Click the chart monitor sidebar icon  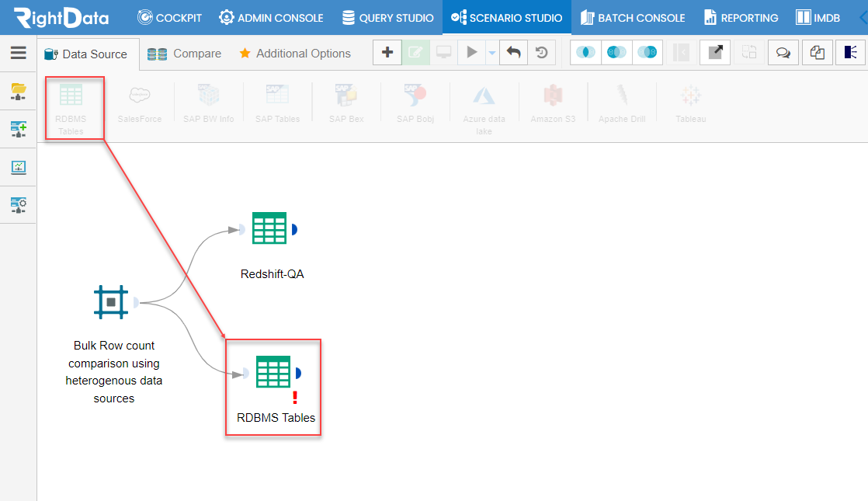(x=19, y=167)
